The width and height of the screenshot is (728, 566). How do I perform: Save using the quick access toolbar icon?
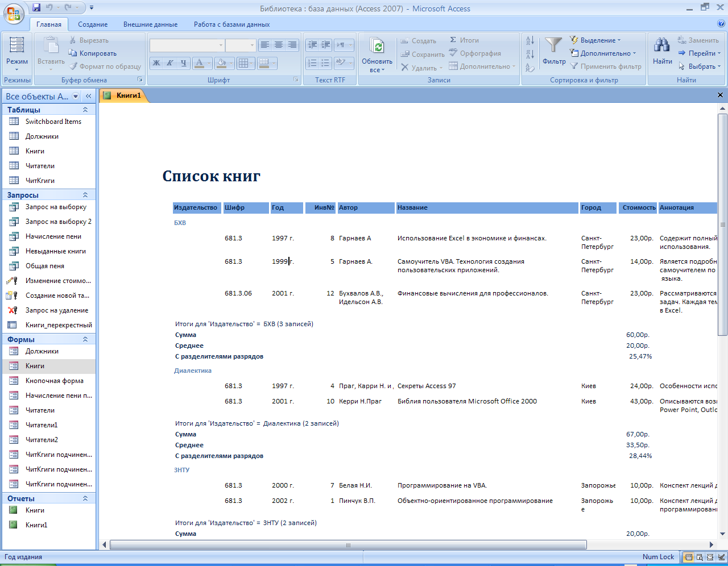pos(36,7)
